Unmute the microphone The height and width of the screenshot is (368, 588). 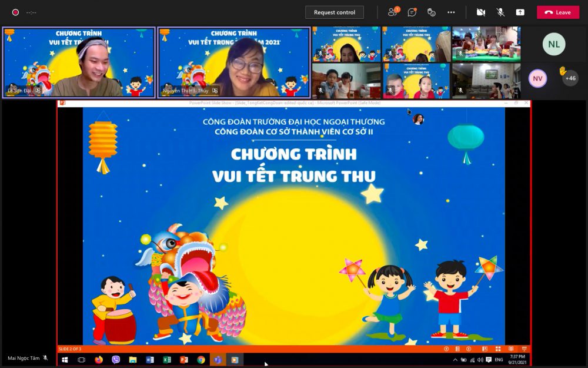point(500,12)
